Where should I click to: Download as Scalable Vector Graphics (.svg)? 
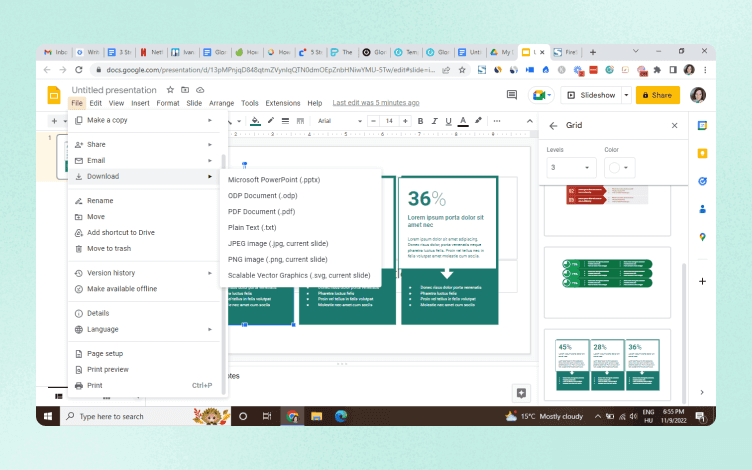click(x=300, y=275)
